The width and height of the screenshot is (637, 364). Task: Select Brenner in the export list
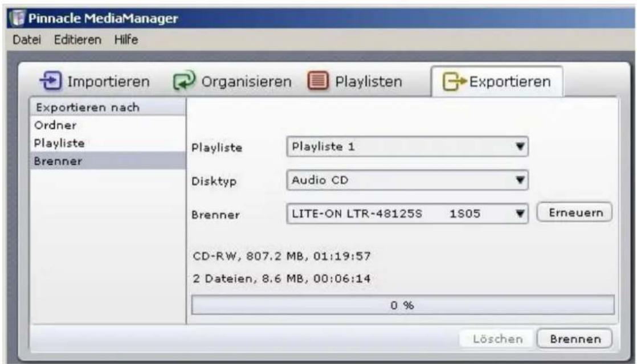point(108,161)
